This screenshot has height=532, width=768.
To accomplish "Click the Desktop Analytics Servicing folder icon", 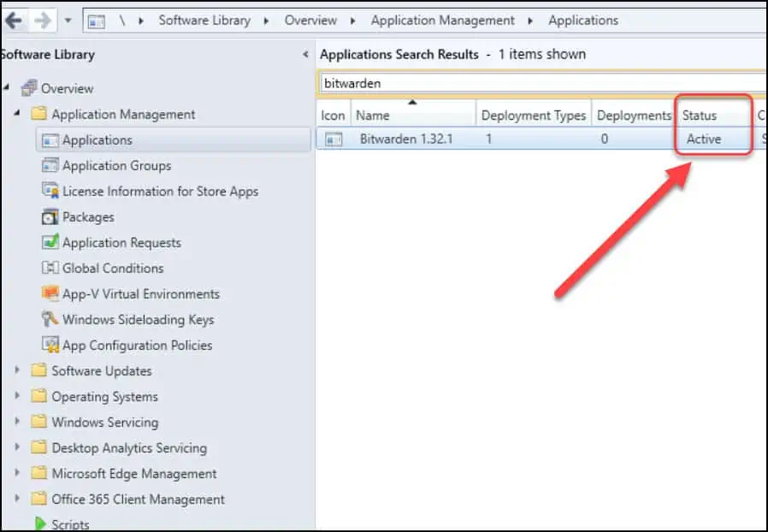I will pos(38,446).
